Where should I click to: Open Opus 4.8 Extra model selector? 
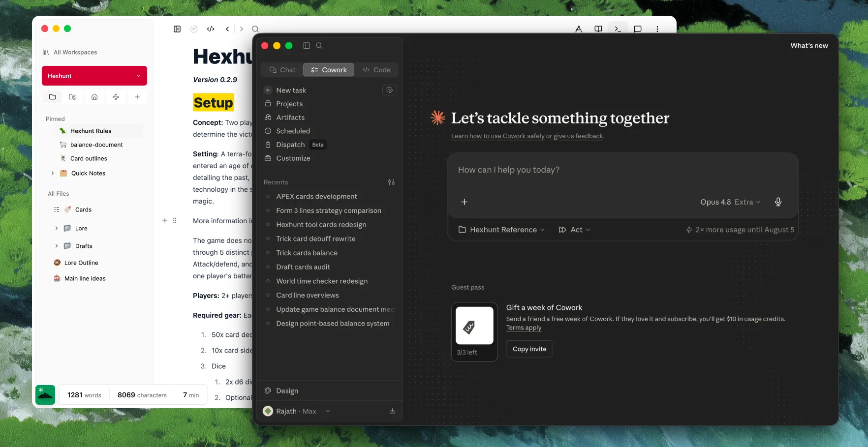730,202
